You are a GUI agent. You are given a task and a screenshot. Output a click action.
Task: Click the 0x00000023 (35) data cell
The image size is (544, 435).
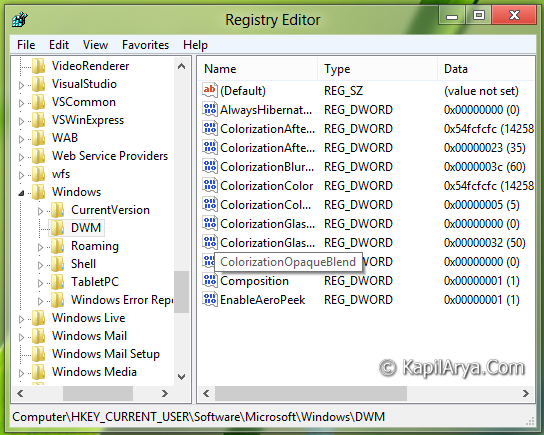click(485, 148)
